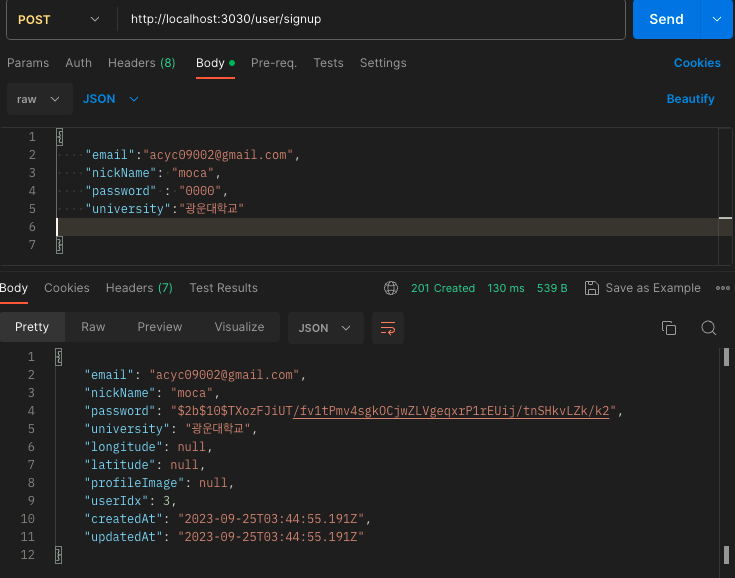Click Save as Example
Image resolution: width=735 pixels, height=578 pixels.
pos(653,288)
